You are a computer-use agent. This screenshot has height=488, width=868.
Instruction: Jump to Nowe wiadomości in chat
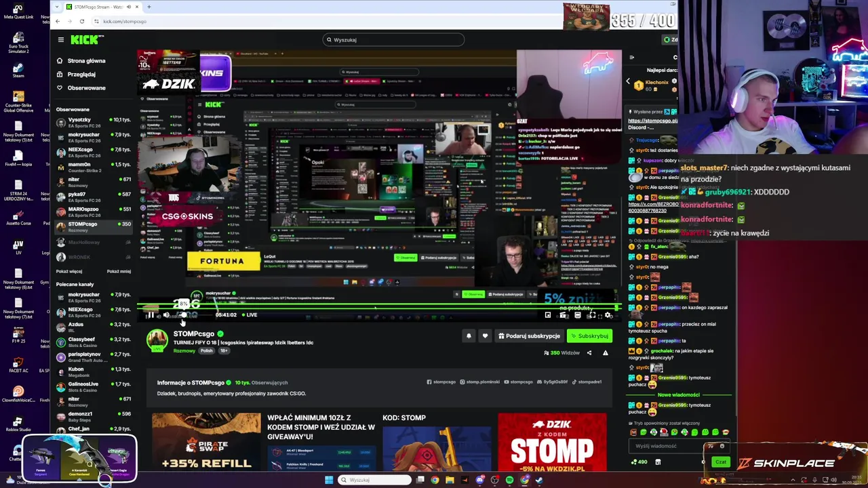click(x=678, y=395)
